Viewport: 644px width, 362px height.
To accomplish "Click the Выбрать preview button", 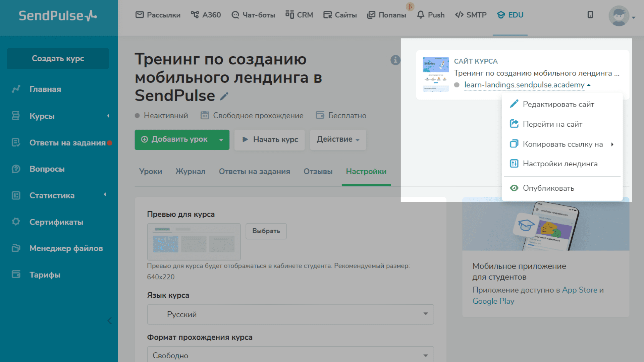I will 266,231.
